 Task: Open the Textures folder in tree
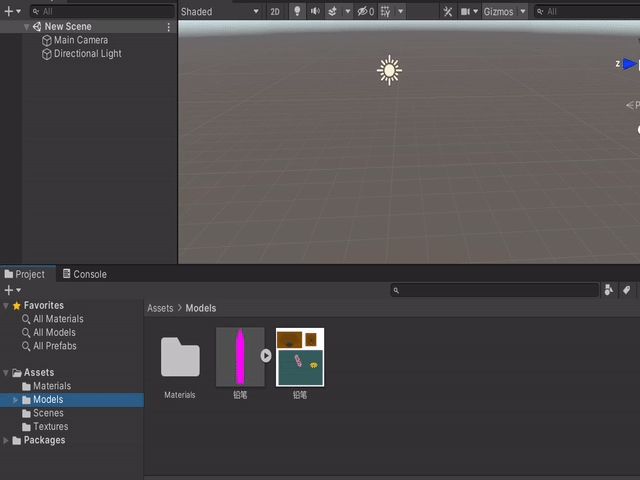51,427
